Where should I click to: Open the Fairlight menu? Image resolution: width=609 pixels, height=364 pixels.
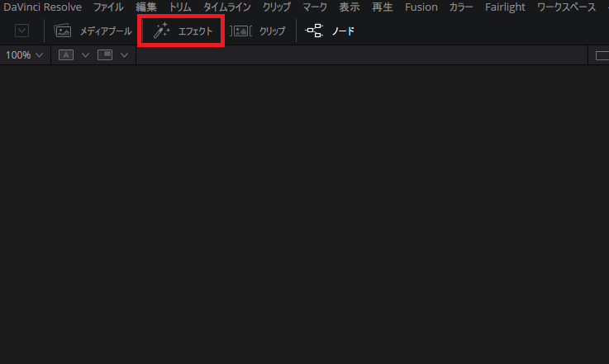pyautogui.click(x=505, y=7)
